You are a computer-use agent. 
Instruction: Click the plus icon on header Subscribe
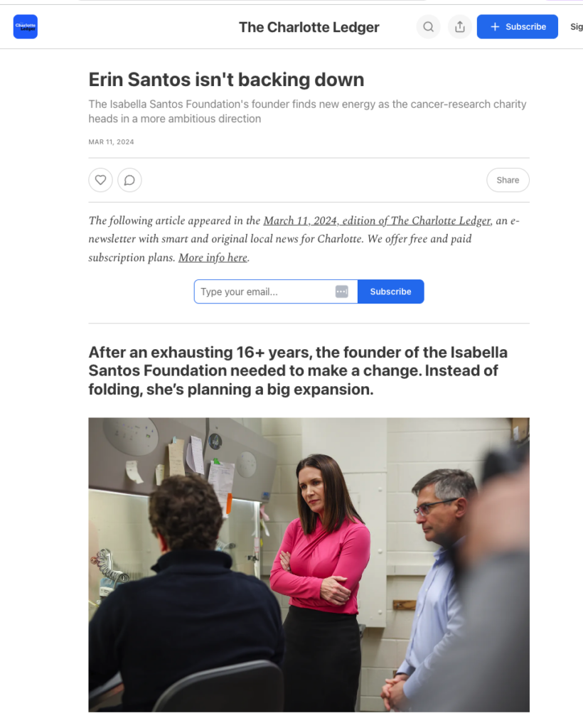496,27
